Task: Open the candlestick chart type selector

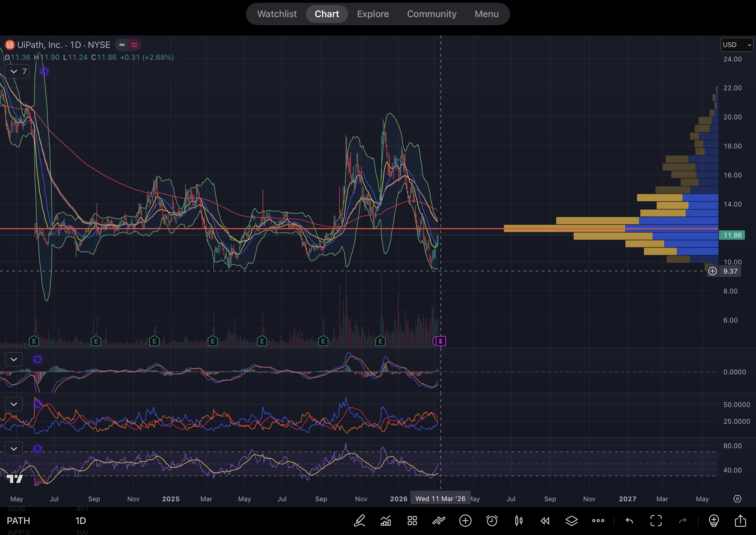Action: point(518,521)
